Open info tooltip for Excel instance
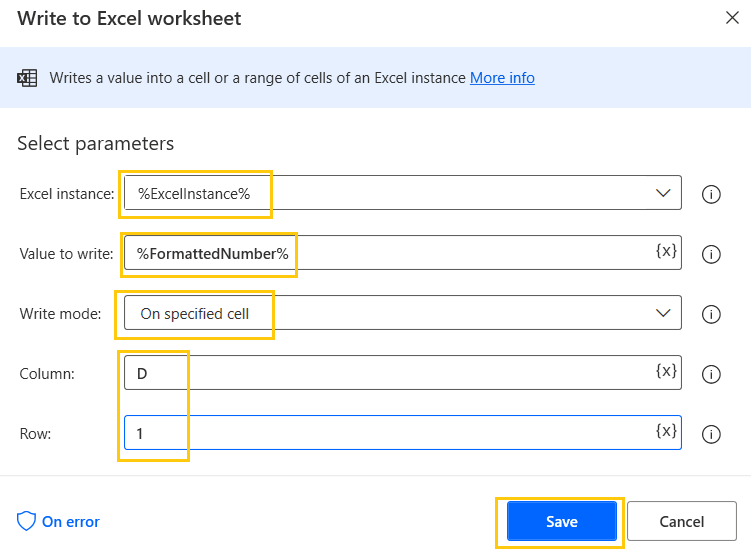751x550 pixels. 711,194
